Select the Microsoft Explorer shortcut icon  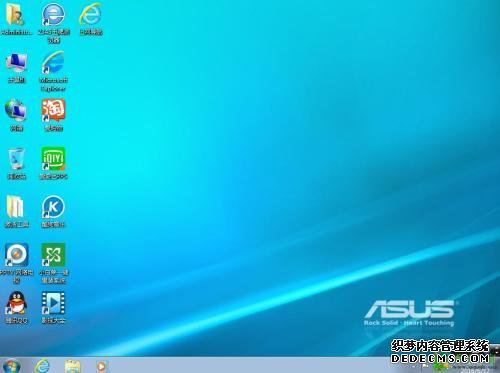(x=53, y=71)
